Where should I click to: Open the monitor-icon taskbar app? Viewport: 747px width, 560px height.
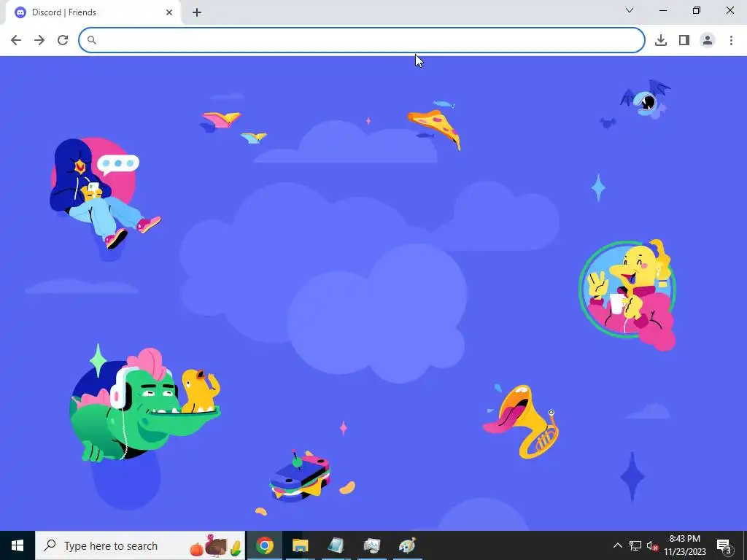[x=371, y=545]
